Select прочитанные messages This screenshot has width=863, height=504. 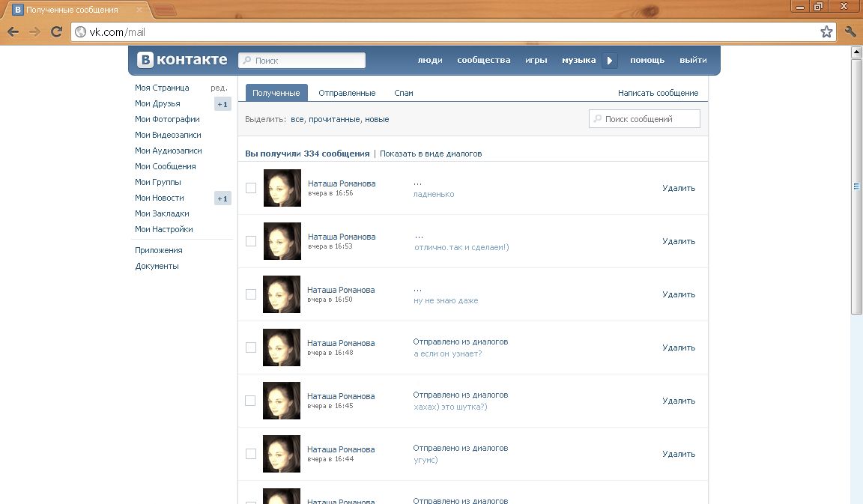[x=335, y=119]
